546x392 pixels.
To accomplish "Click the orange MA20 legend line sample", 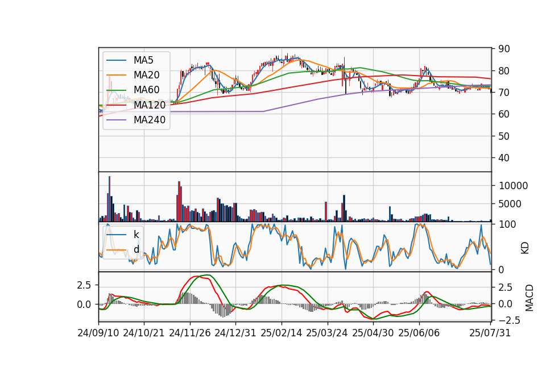I will coord(116,75).
